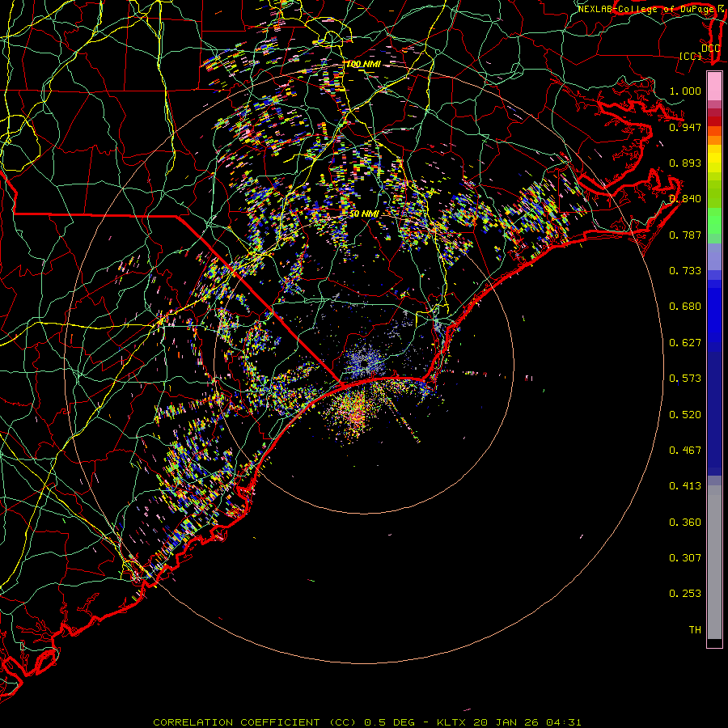
Task: Click the 0.360 legend value
Action: click(685, 523)
